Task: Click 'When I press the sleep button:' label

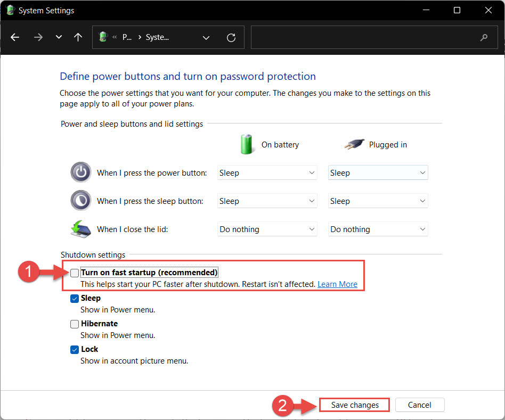Action: [150, 201]
